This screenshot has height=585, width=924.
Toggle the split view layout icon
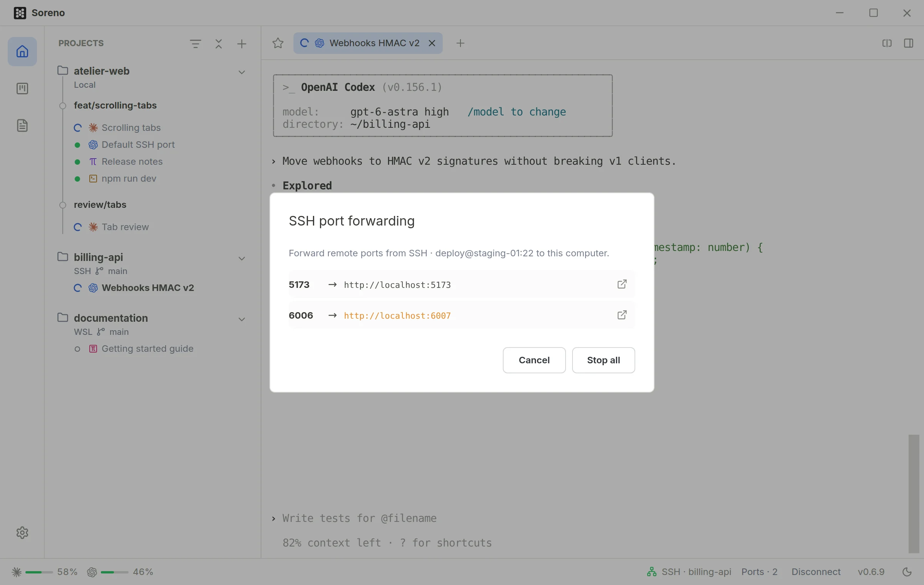887,43
